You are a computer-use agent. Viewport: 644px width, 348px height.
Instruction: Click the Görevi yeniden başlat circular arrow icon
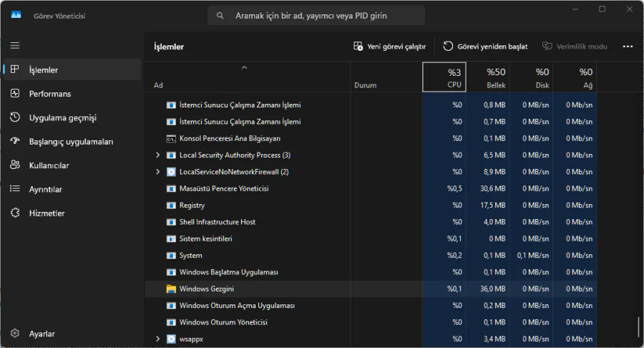coord(448,46)
